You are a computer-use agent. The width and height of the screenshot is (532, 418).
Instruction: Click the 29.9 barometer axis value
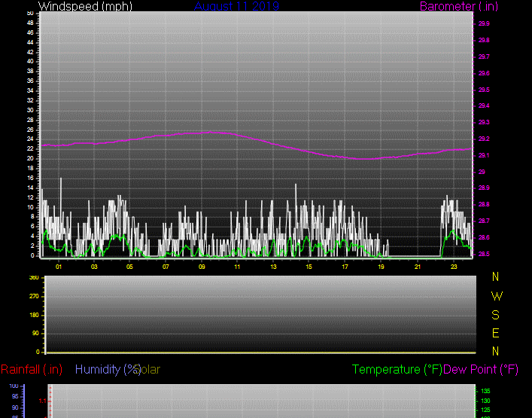coord(484,24)
